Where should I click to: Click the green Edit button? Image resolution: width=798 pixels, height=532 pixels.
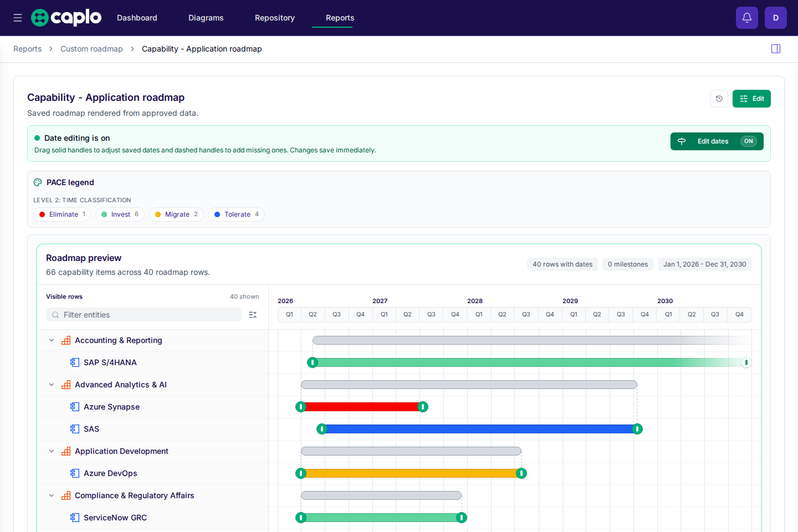click(x=751, y=99)
